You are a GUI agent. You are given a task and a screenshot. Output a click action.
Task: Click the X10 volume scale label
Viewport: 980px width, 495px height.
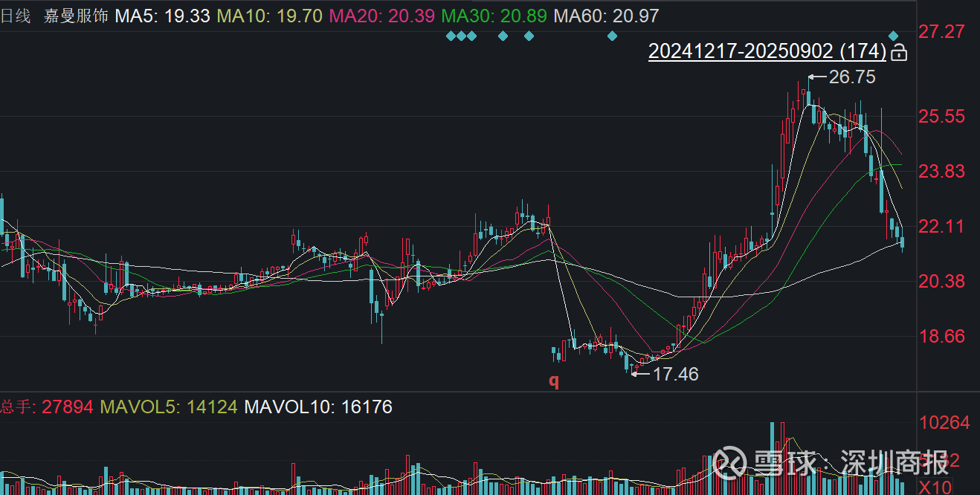pyautogui.click(x=935, y=487)
